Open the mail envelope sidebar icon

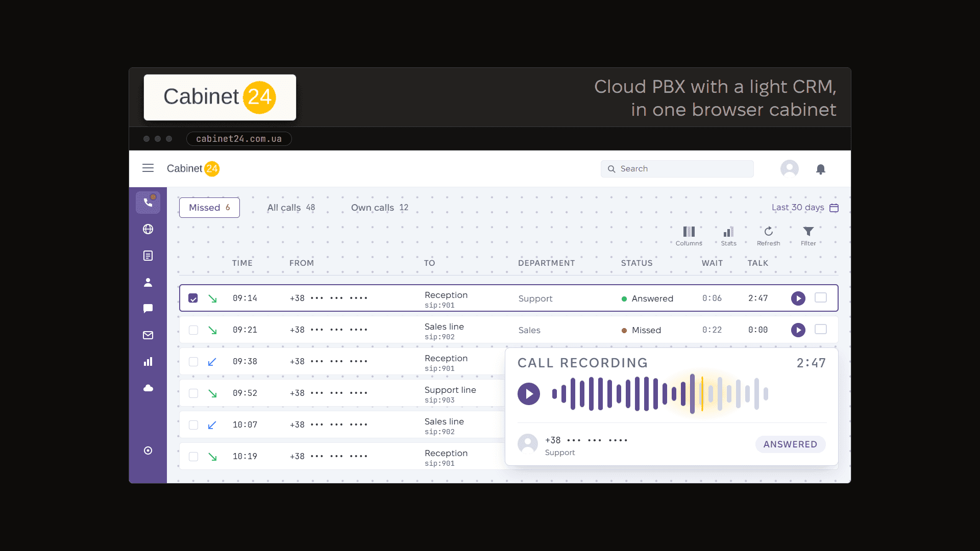(148, 335)
